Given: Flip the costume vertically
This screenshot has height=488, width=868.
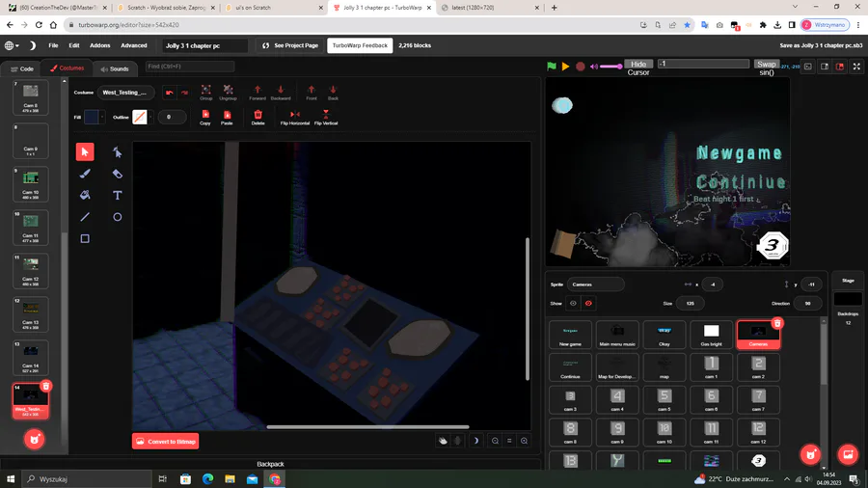Looking at the screenshot, I should tap(326, 118).
